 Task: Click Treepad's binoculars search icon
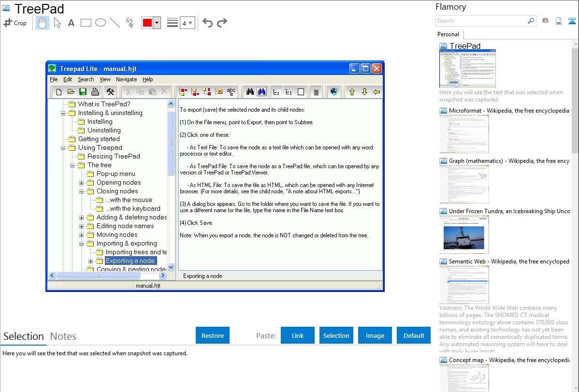(250, 92)
